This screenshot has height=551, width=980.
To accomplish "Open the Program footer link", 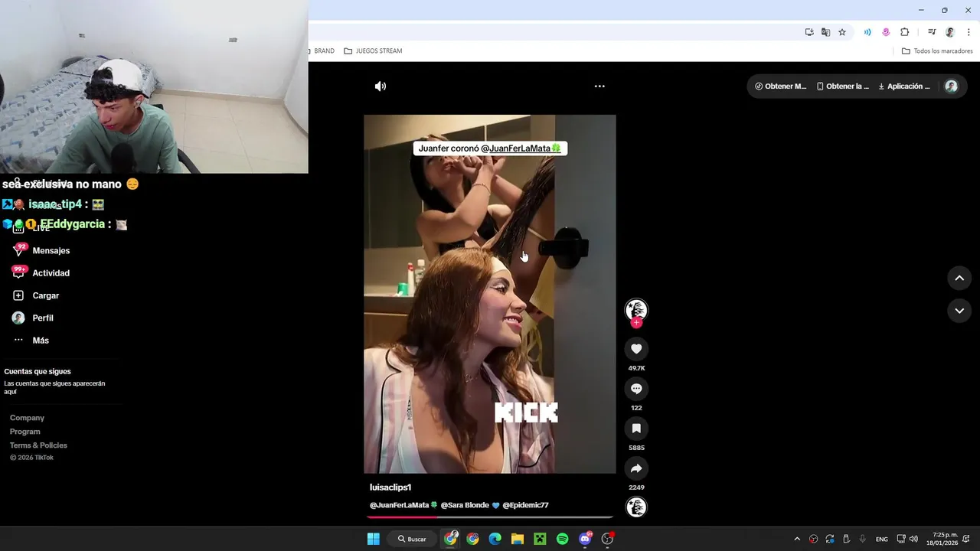I will (x=25, y=432).
